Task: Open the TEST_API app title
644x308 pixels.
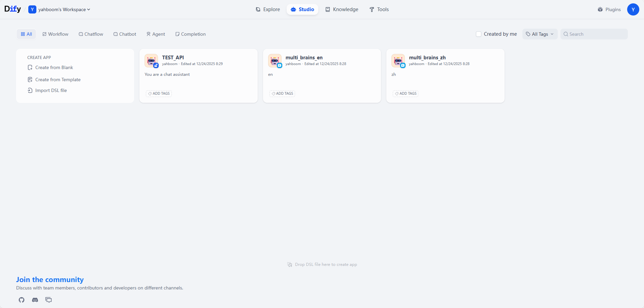Action: pyautogui.click(x=173, y=58)
